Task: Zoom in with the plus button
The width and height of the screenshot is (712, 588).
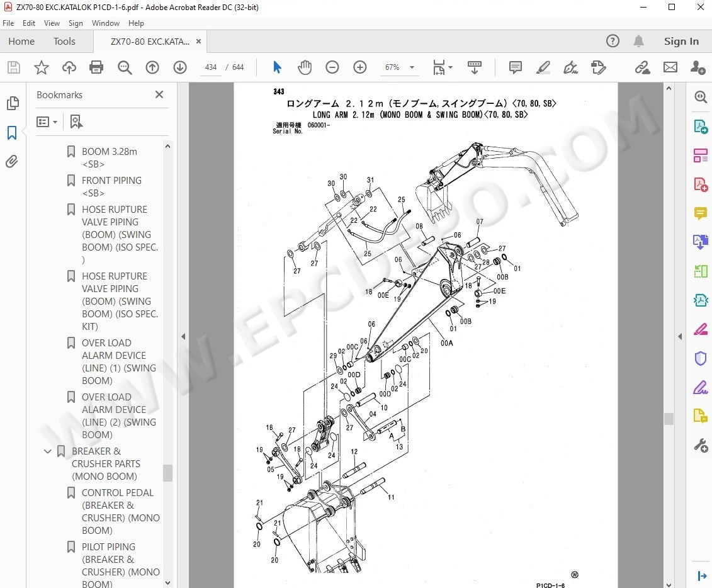Action: [360, 67]
